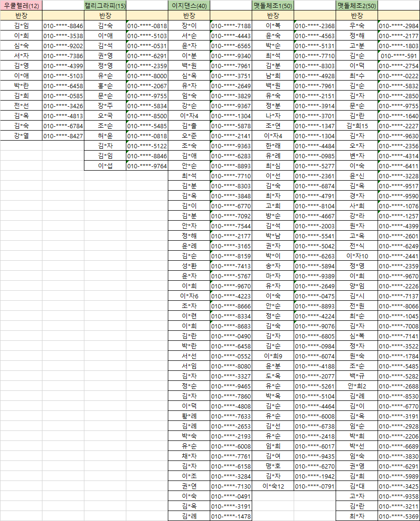Image resolution: width=420 pixels, height=521 pixels.
Task: Click the name cell 이*자4 in 이지댄스
Action: [x=189, y=116]
